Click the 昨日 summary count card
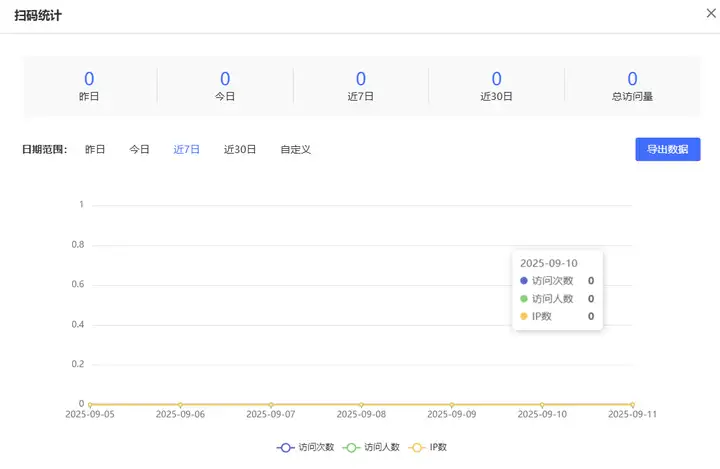The width and height of the screenshot is (720, 469). pos(89,86)
